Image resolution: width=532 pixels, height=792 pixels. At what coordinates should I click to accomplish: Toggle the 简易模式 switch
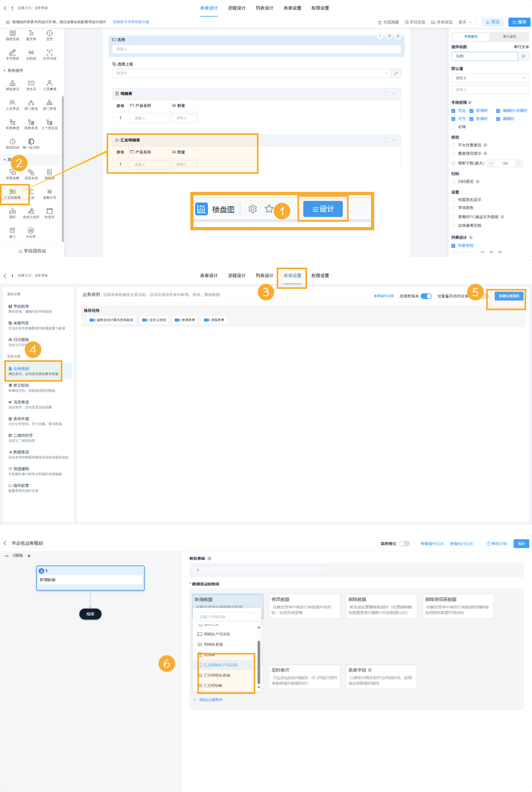tap(405, 544)
